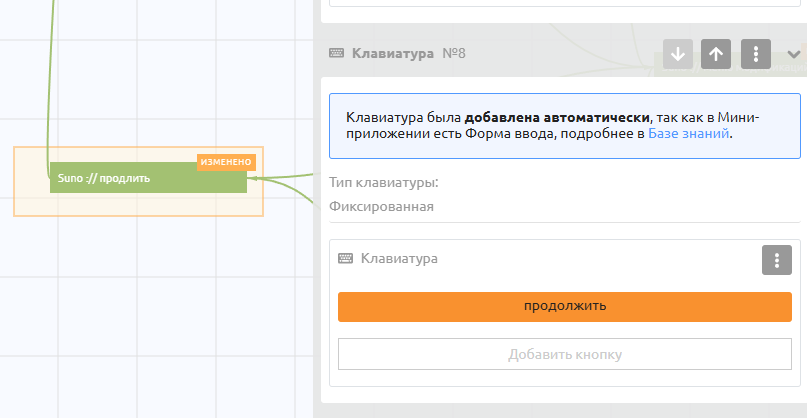Collapse the Клавиатура №8 section chevron

pos(793,54)
